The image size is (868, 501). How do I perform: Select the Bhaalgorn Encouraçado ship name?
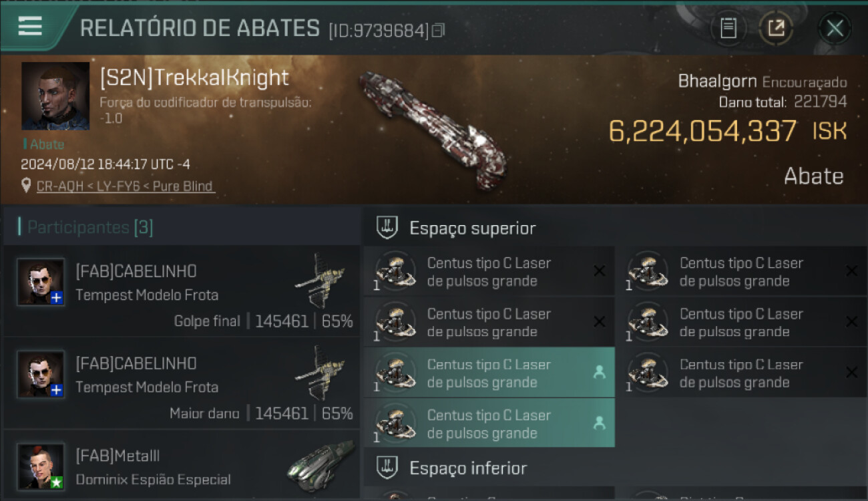762,81
